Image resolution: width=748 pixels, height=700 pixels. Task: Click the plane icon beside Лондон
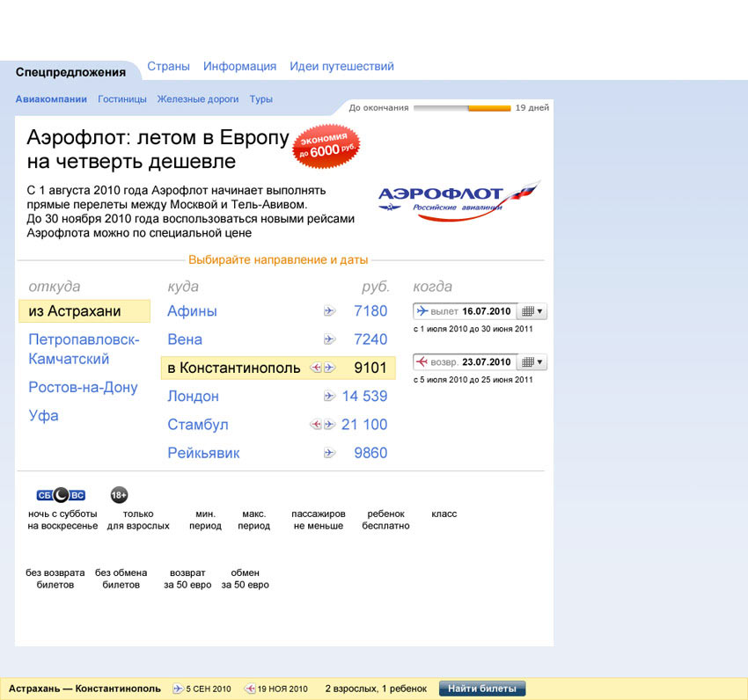(330, 397)
